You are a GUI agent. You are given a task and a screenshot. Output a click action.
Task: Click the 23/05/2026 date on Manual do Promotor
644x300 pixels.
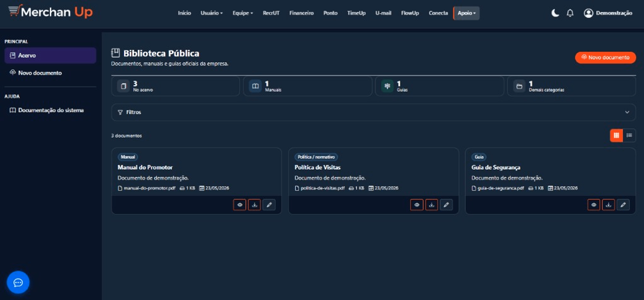point(217,188)
